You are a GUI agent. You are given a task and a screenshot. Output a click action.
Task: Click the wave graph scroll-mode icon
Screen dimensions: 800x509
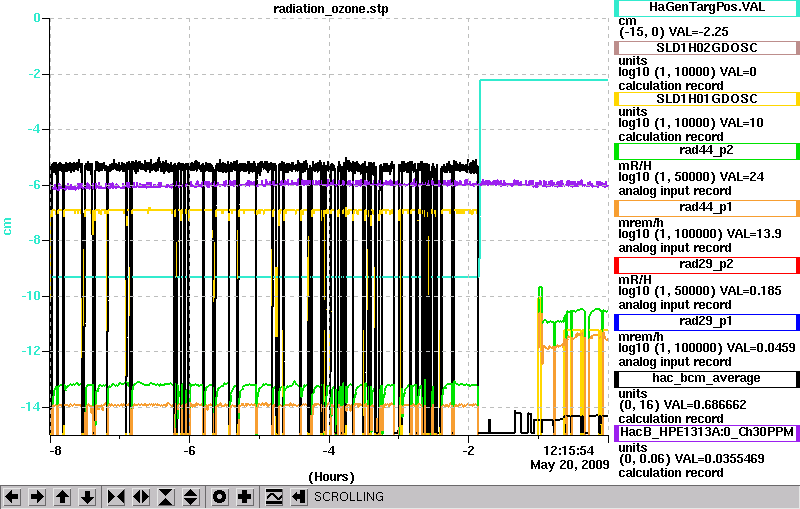274,496
